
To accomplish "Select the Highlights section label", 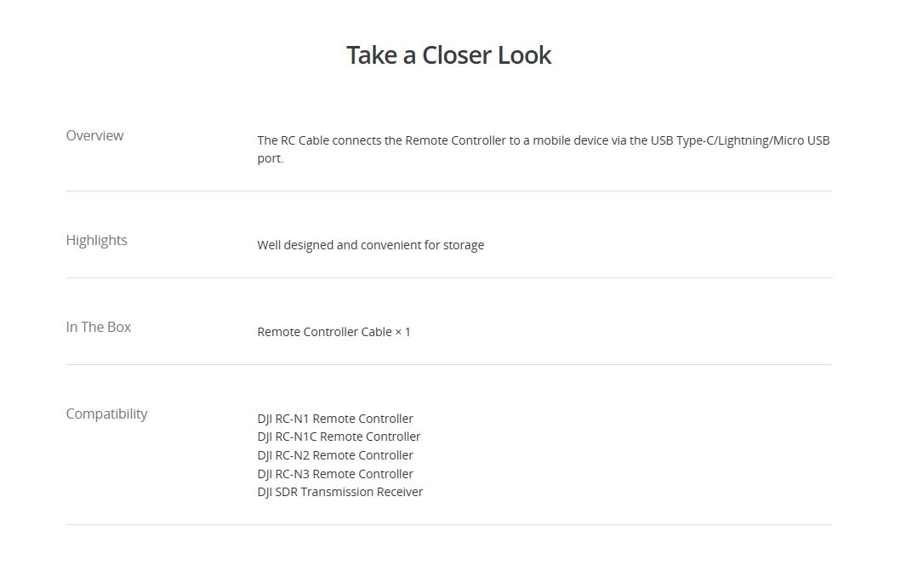I will tap(96, 240).
